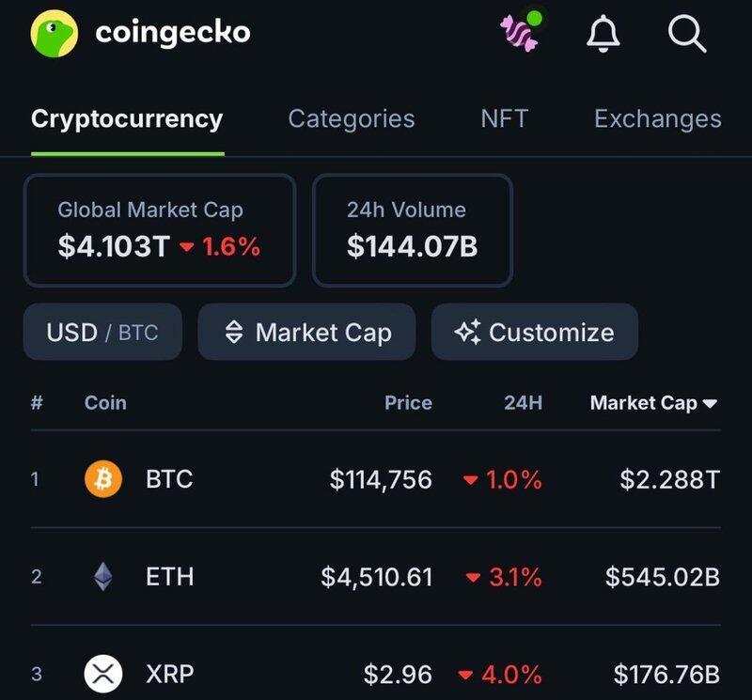Tap the search magnifier icon
The image size is (752, 700).
click(x=687, y=33)
